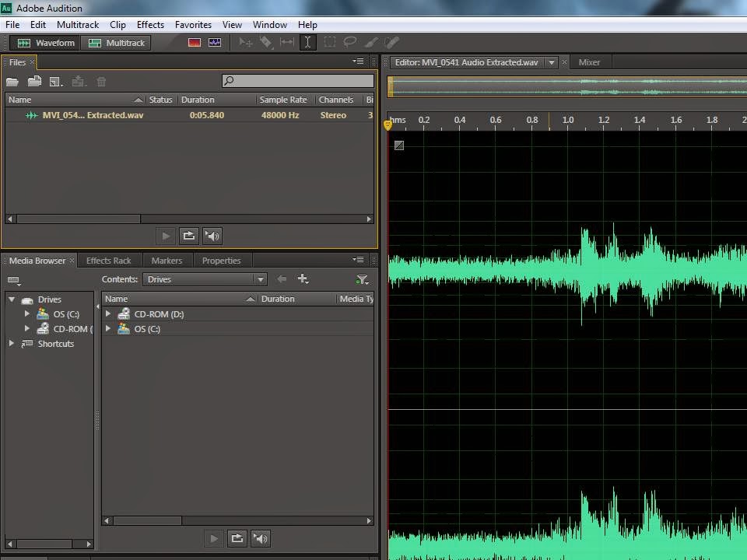
Task: Click the search field in the Files panel
Action: pos(296,80)
